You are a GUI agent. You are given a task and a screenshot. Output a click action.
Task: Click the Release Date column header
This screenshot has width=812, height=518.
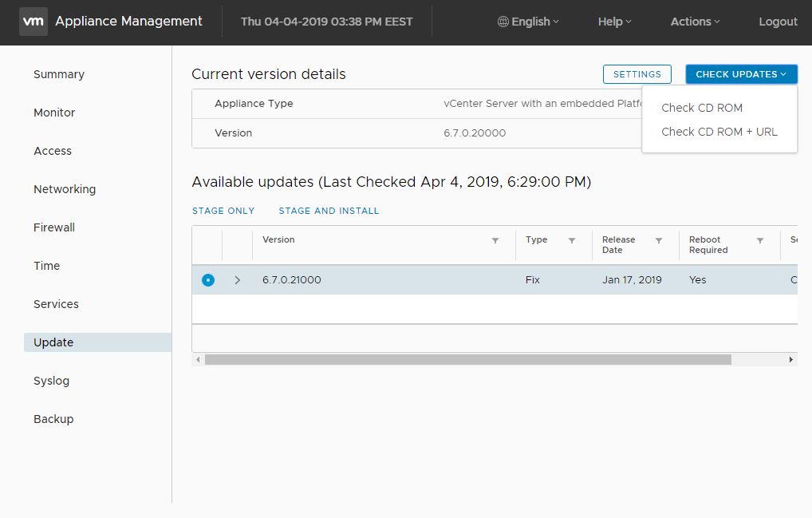point(618,244)
